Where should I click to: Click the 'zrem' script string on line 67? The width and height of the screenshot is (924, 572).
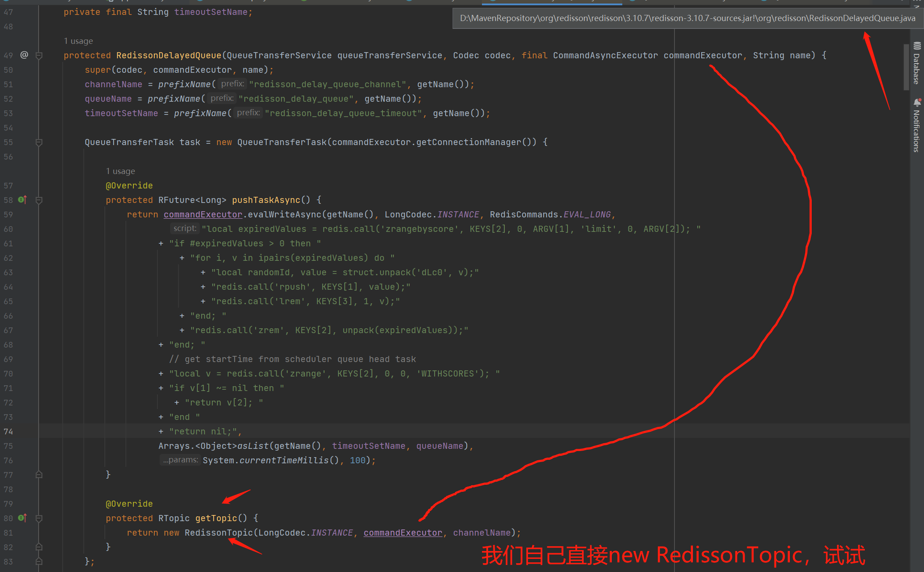pyautogui.click(x=329, y=330)
